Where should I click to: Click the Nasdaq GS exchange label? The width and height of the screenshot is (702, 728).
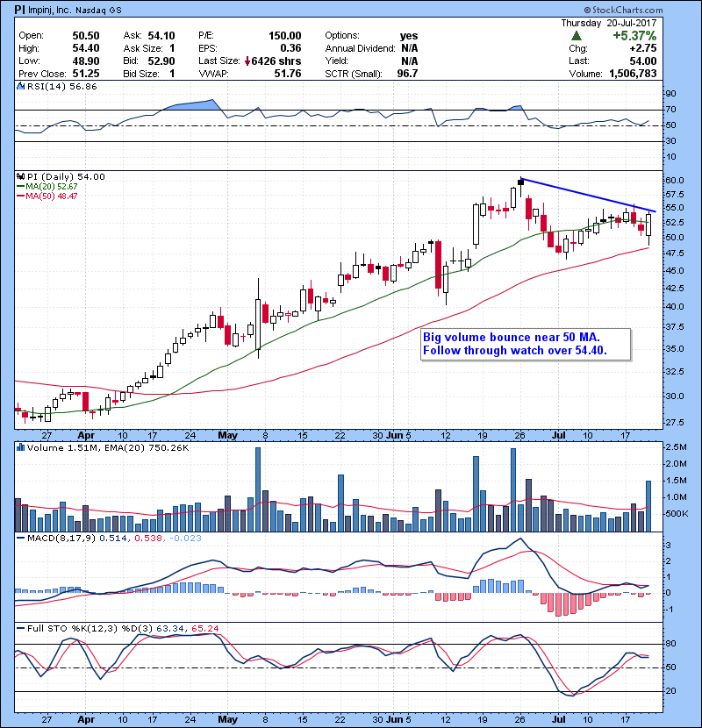[x=97, y=11]
